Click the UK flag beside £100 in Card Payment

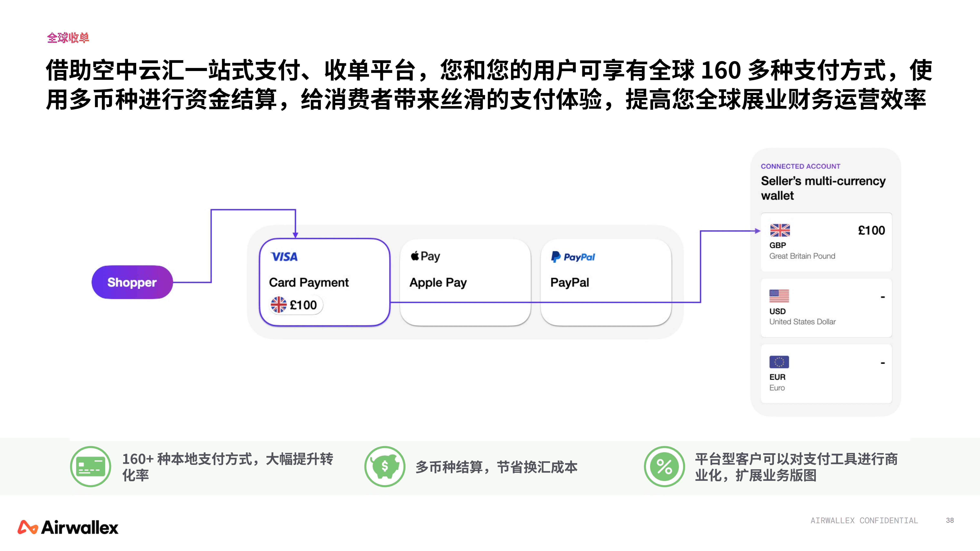[278, 305]
